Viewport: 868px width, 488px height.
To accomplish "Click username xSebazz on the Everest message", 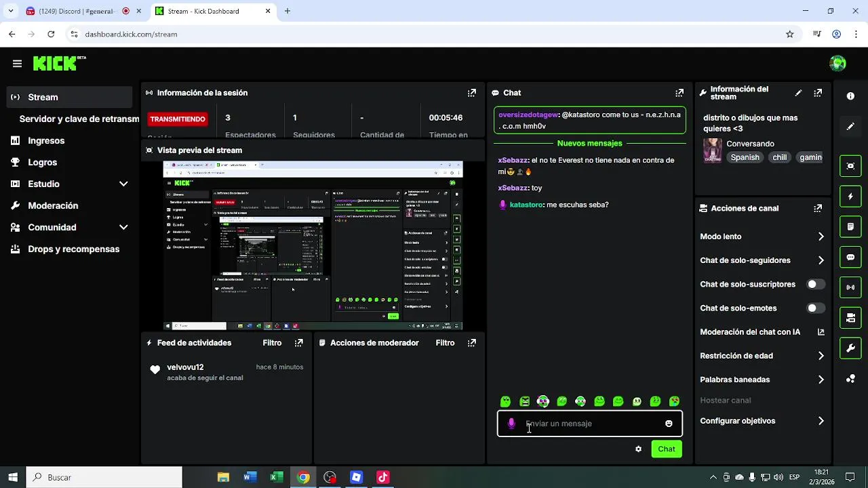I will point(513,161).
